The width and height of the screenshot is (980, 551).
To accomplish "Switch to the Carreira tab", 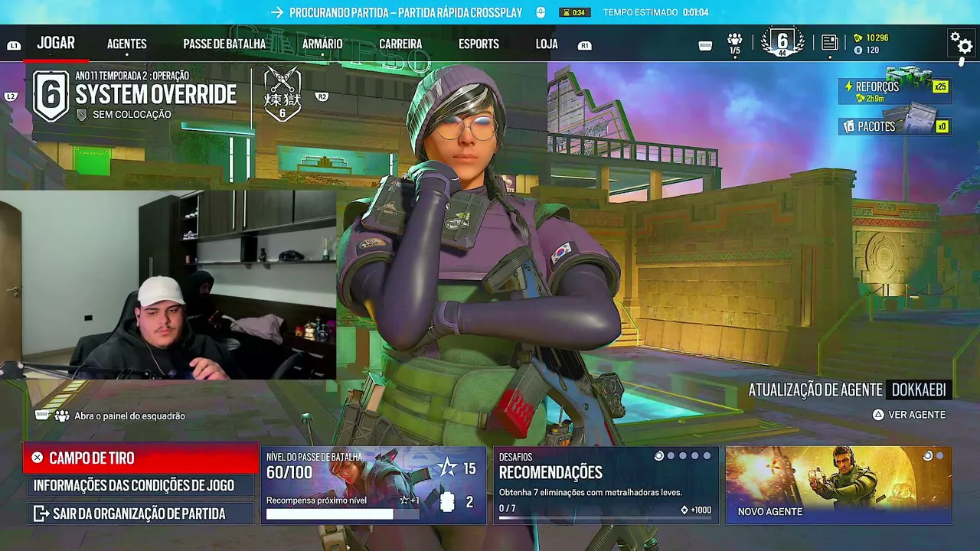I will click(x=400, y=44).
